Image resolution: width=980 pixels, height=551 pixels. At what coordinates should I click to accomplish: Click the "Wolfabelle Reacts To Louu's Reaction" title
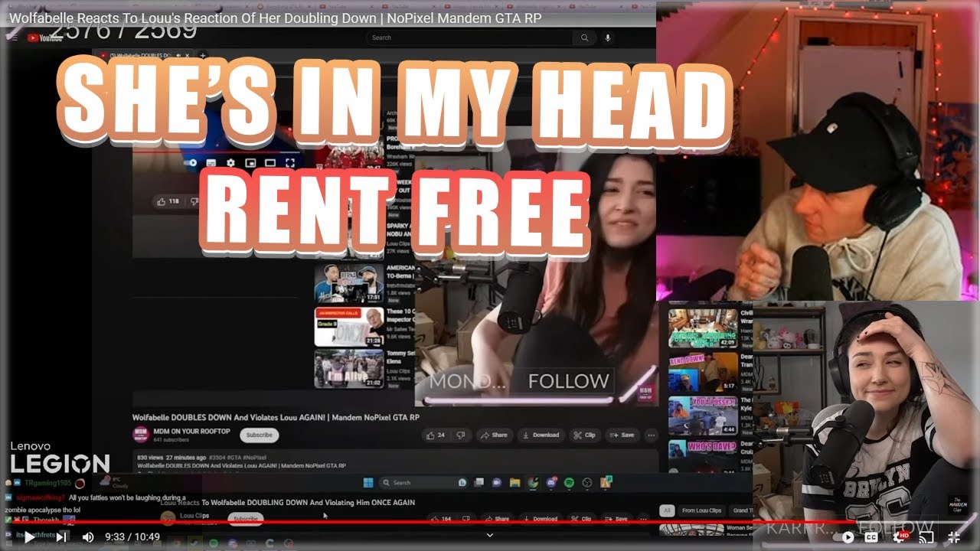click(x=275, y=18)
